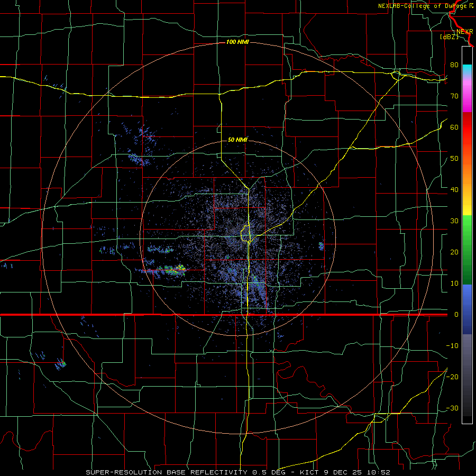The image size is (476, 476).
Task: Click the 0 value on the dBZ scale
Action: 456,315
